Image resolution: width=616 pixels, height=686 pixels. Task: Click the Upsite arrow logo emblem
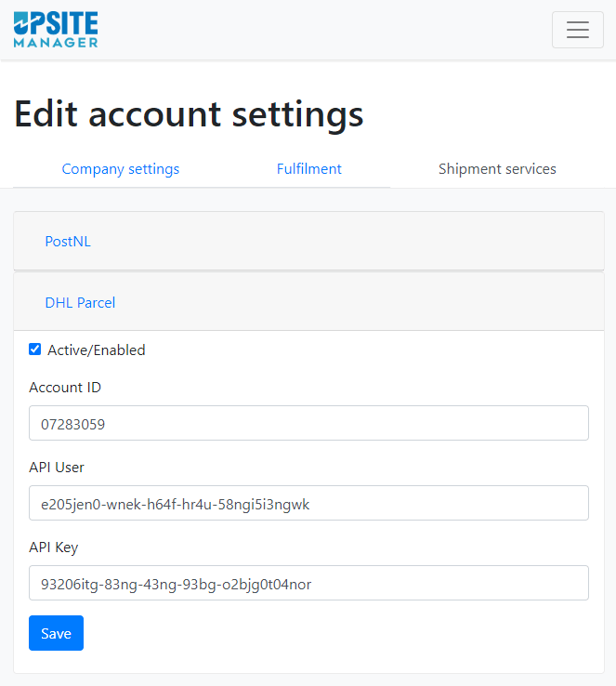click(x=21, y=23)
